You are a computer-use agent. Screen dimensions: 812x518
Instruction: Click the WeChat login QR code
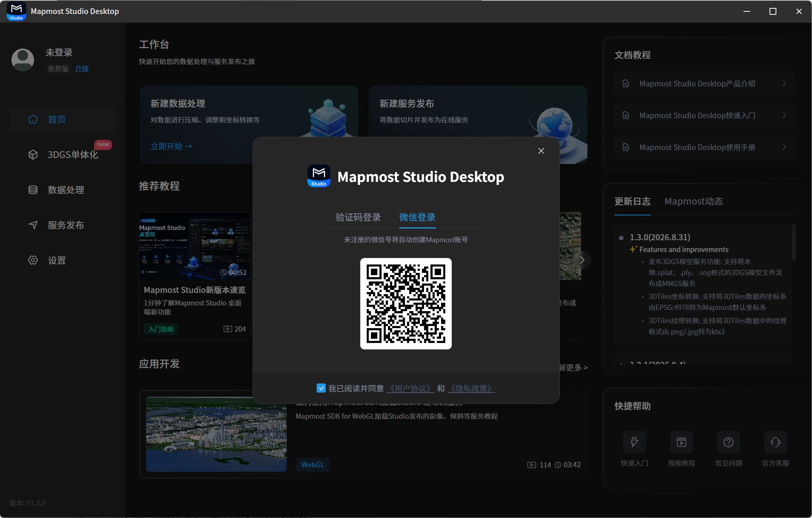(406, 304)
